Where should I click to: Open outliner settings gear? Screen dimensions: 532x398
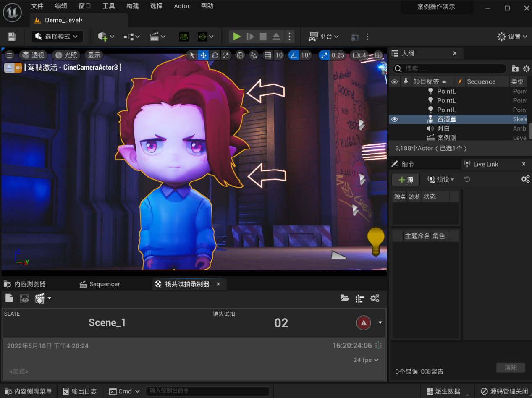pyautogui.click(x=526, y=69)
